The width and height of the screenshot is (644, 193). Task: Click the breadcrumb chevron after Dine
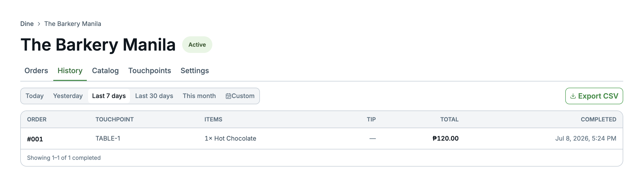pos(39,24)
